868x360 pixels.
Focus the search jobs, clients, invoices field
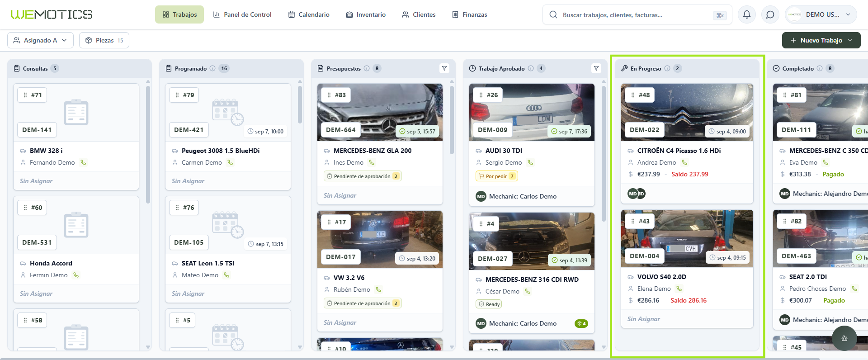point(637,15)
